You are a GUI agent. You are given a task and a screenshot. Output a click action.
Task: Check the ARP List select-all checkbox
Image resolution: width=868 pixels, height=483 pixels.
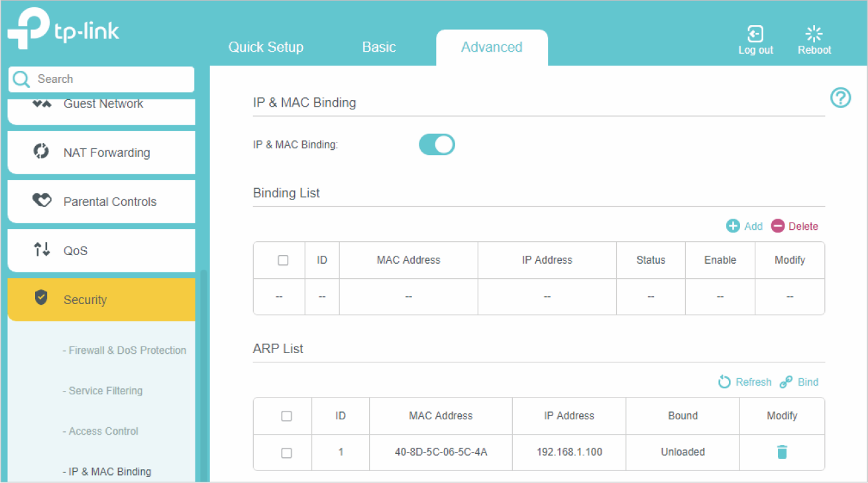tap(286, 416)
